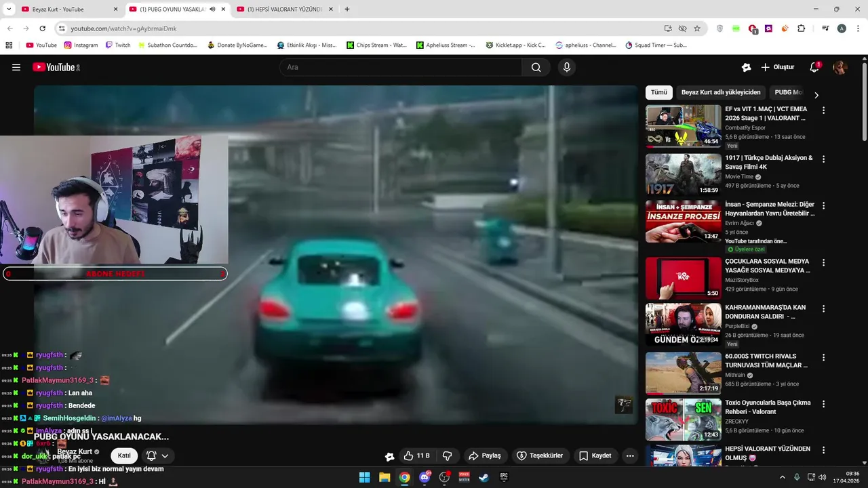
Task: Open a new browser tab
Action: tap(347, 9)
